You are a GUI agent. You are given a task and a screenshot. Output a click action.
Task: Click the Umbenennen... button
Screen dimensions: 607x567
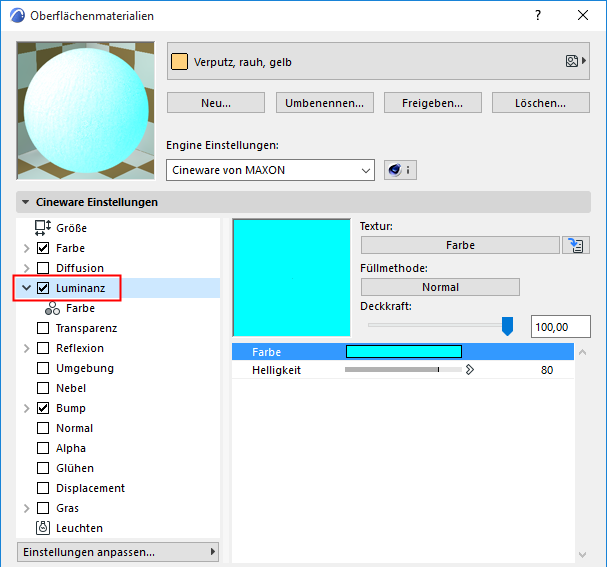tap(324, 103)
